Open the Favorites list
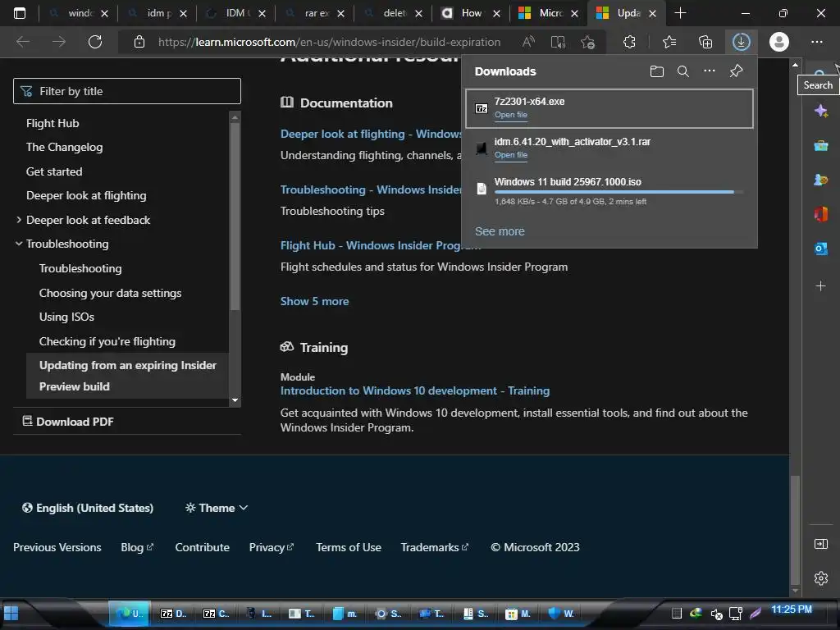Image resolution: width=840 pixels, height=630 pixels. pos(669,42)
